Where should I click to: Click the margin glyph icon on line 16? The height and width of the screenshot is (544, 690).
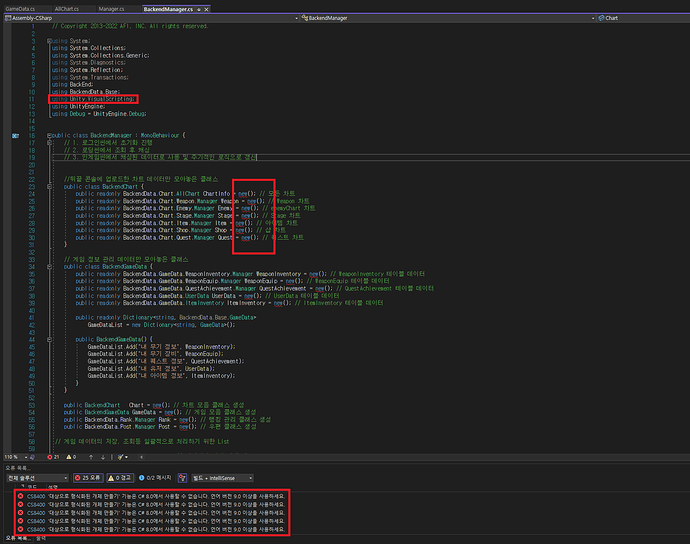[15, 136]
